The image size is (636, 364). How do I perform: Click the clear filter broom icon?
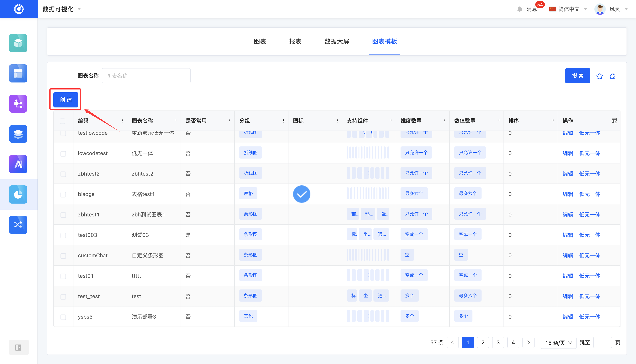click(613, 76)
